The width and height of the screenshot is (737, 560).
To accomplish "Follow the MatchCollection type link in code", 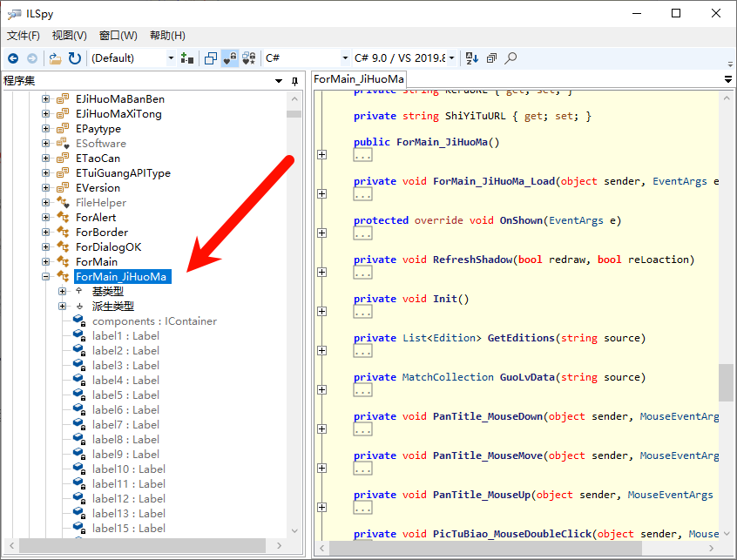I will pos(448,377).
